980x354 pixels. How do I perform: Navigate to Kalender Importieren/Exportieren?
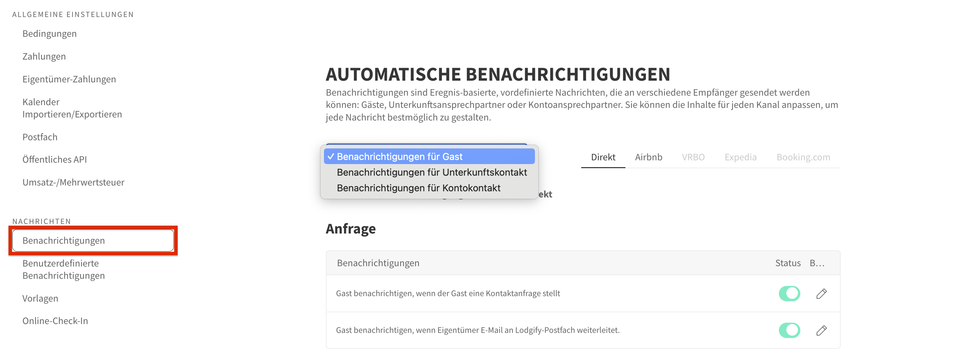tap(72, 108)
